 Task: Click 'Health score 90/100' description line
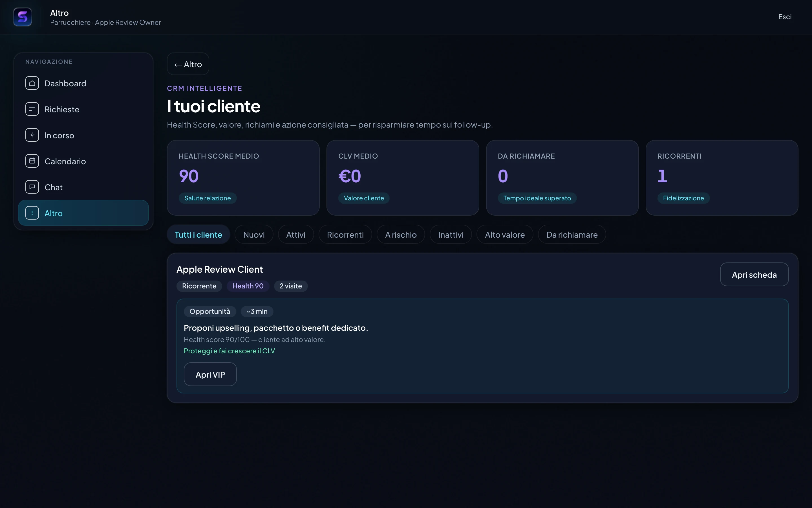(254, 340)
